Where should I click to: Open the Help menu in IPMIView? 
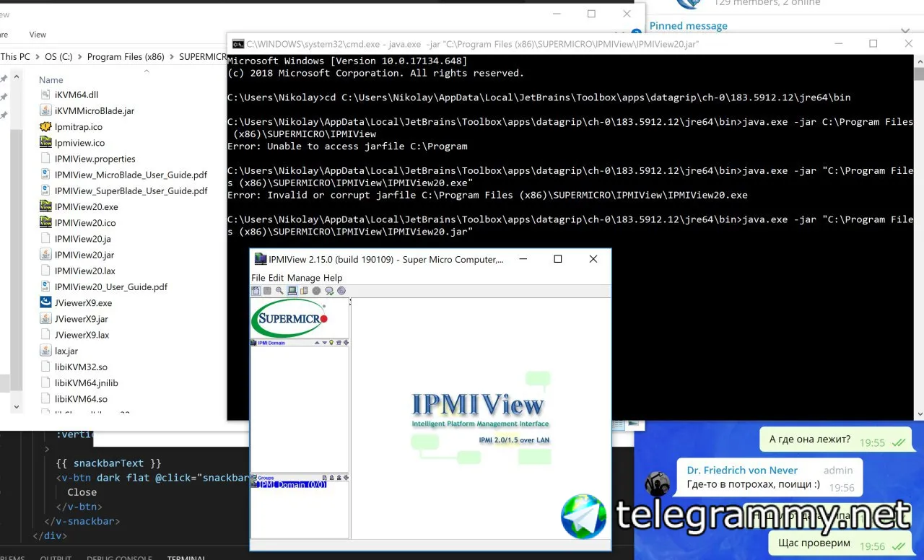333,278
